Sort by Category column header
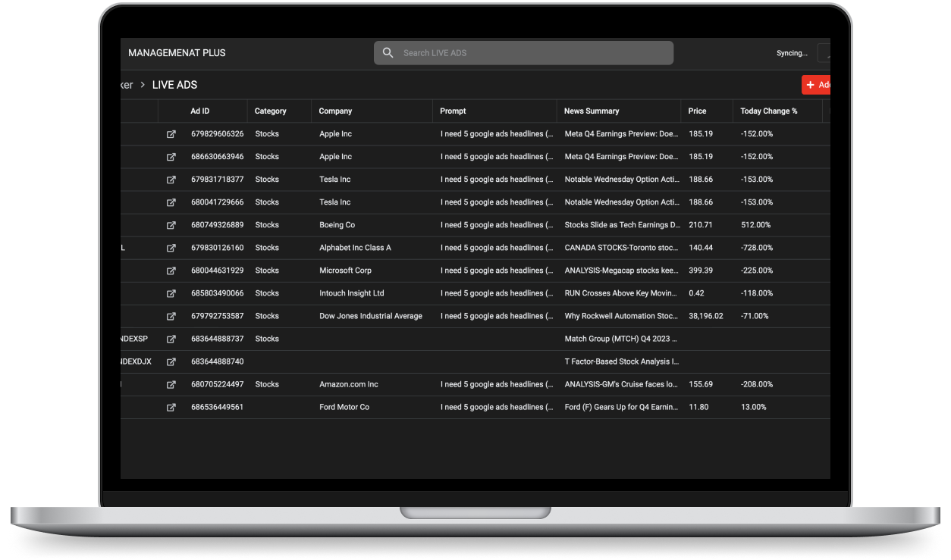Viewport: 951px width, 560px height. [x=271, y=111]
